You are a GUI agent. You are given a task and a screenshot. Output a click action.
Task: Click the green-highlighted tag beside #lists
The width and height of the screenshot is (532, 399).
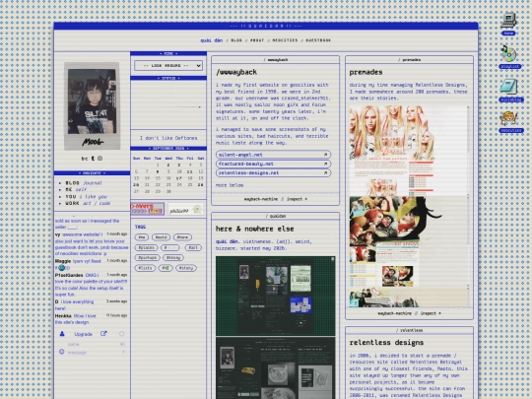click(166, 268)
